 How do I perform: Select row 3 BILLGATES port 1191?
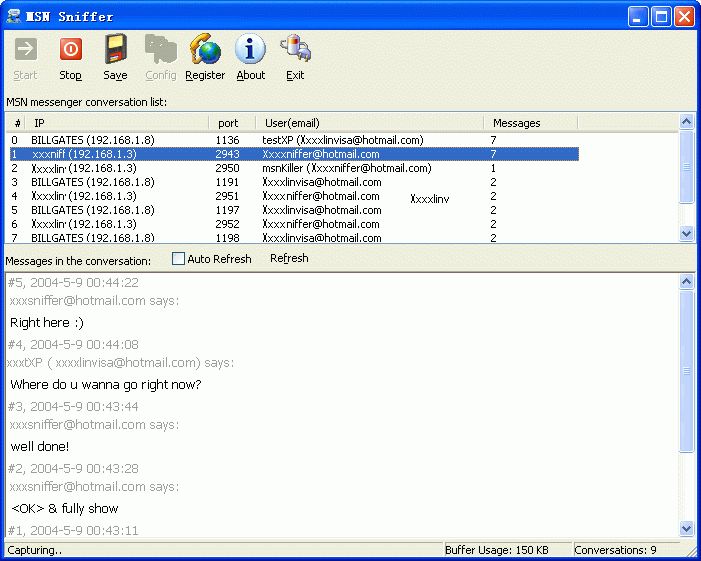(x=294, y=182)
